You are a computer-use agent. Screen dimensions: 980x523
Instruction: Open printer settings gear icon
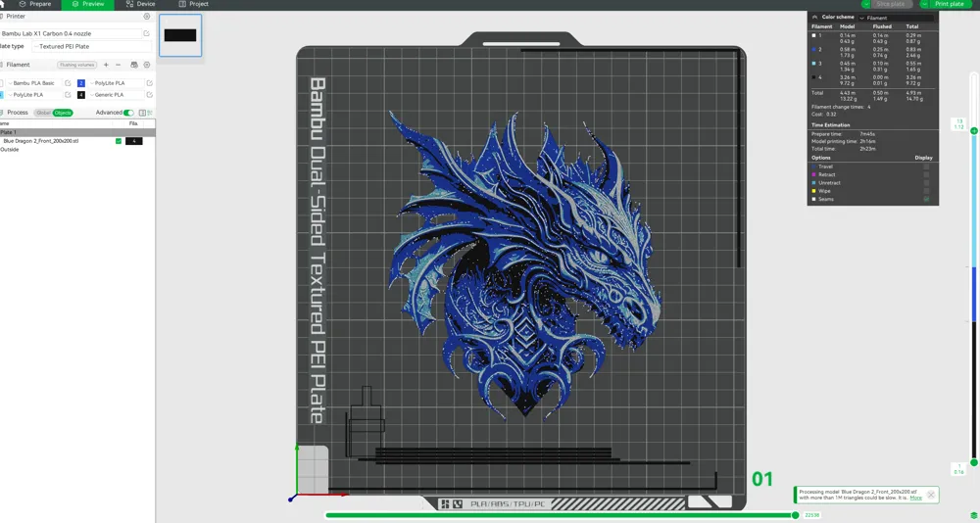click(147, 17)
